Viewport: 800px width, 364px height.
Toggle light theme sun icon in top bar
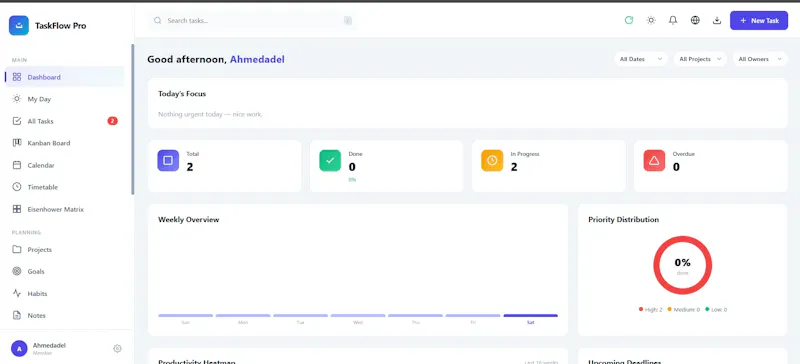[651, 20]
